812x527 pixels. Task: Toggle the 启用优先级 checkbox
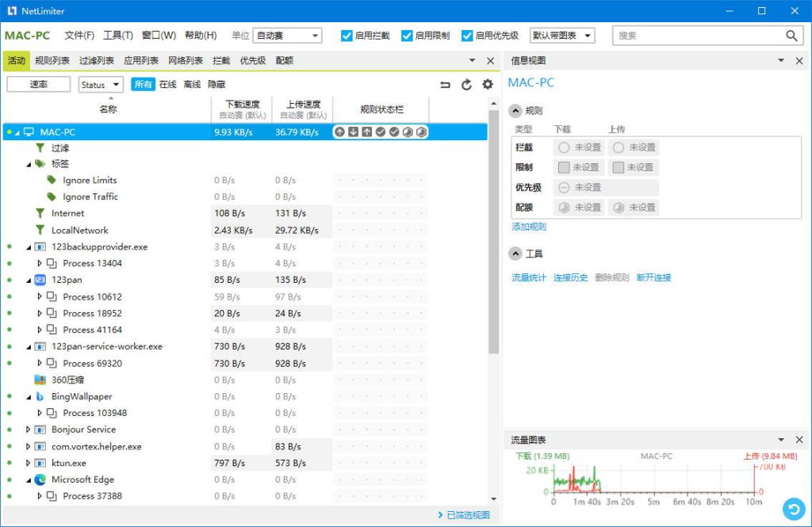[x=467, y=36]
